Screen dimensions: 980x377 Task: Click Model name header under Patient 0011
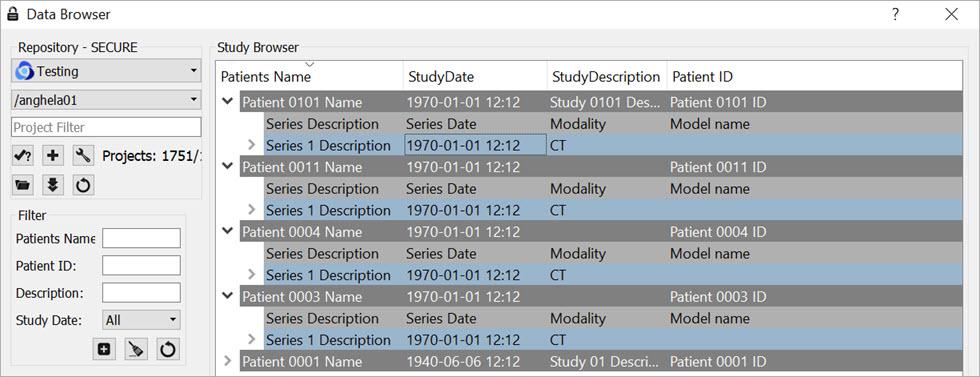pos(710,189)
